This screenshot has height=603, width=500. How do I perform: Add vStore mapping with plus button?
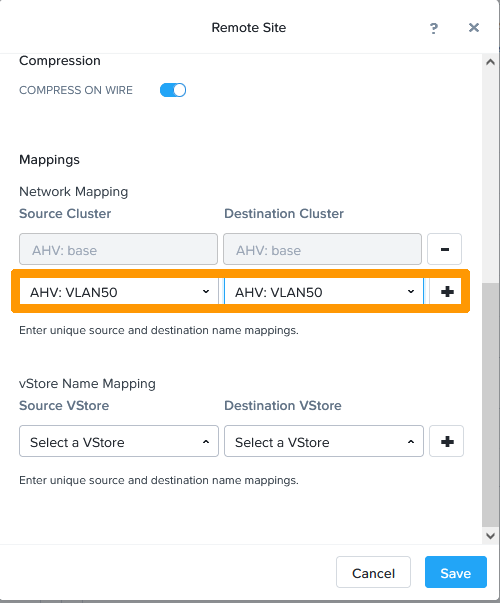pyautogui.click(x=447, y=441)
